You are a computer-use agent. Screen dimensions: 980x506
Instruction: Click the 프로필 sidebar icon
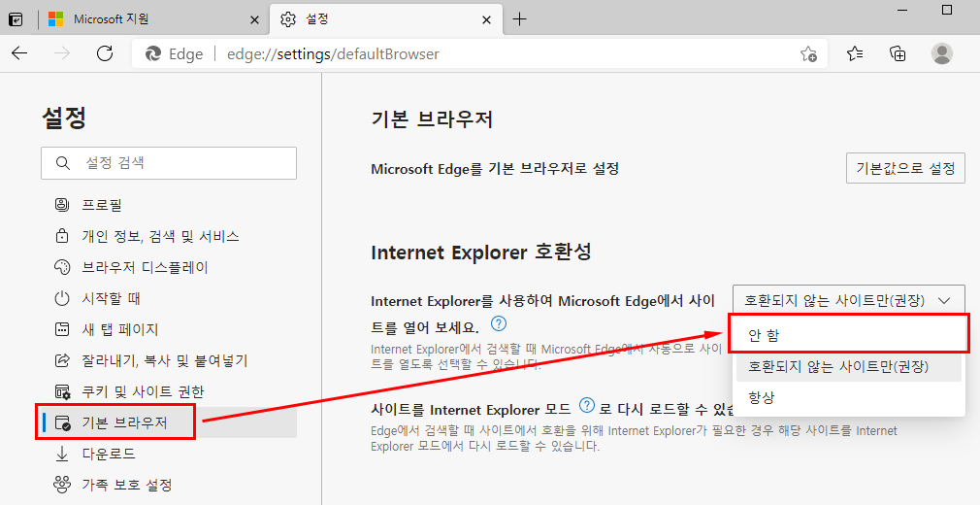[62, 205]
